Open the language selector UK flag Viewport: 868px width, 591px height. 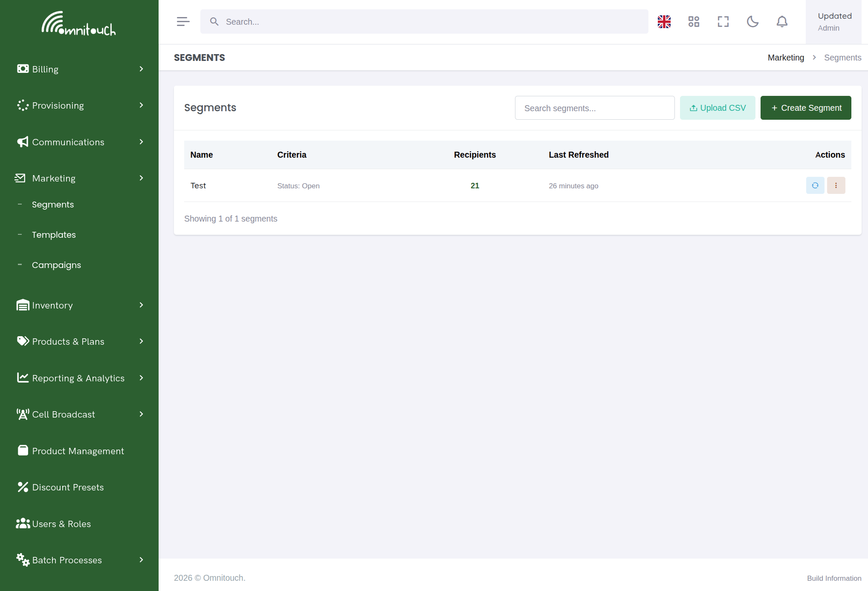point(664,22)
